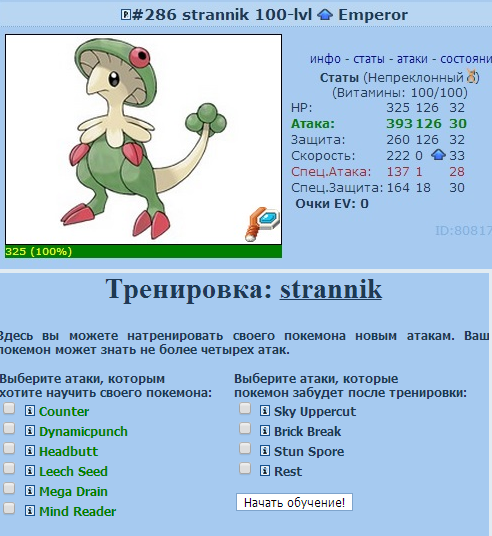Click the Brick Break attack name
This screenshot has width=492, height=536.
[307, 431]
